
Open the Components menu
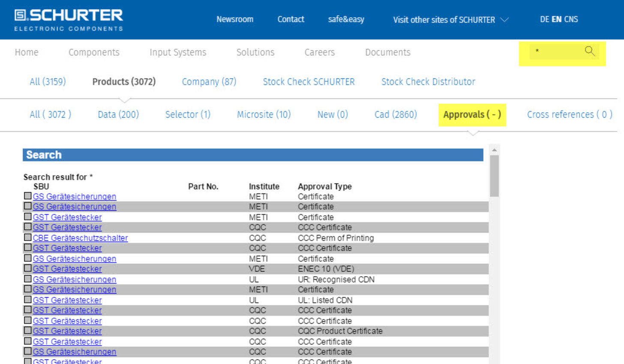tap(94, 52)
